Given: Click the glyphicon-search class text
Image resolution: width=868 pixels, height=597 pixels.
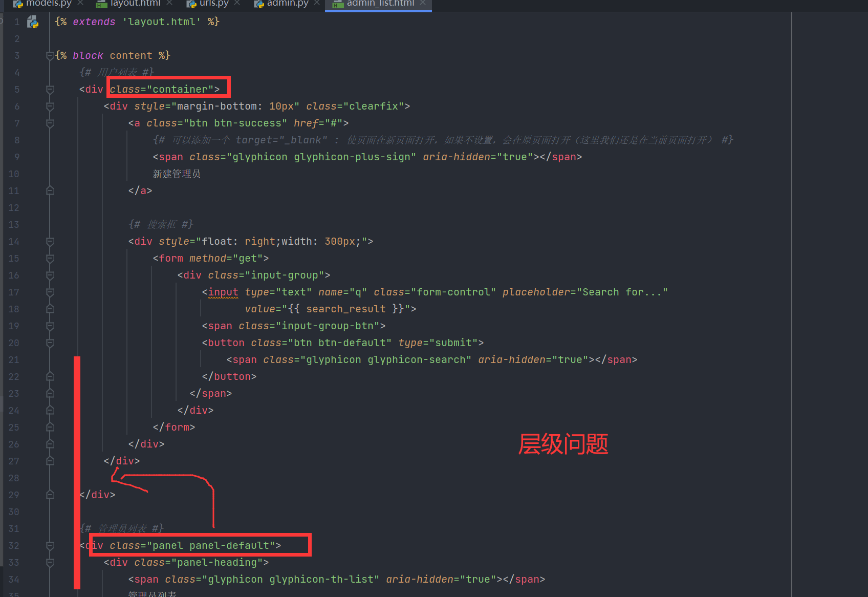Looking at the screenshot, I should tap(417, 360).
